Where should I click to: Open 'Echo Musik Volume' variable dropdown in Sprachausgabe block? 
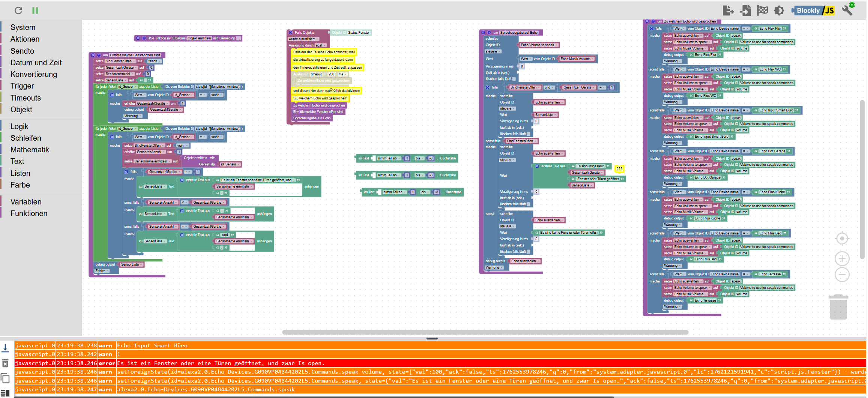(577, 59)
